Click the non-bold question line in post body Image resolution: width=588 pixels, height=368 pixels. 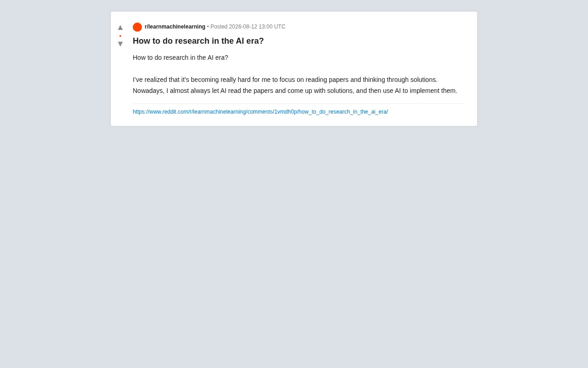click(181, 57)
